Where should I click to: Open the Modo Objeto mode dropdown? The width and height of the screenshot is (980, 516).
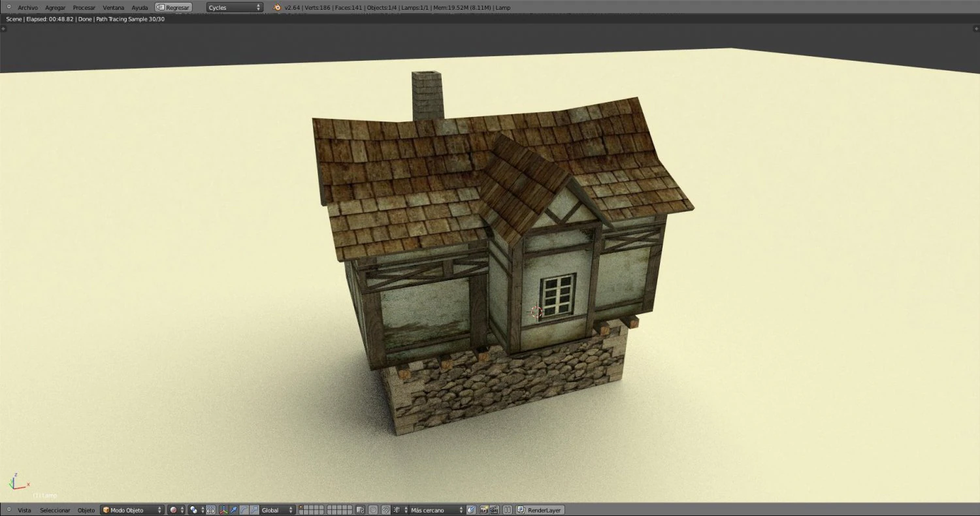132,510
